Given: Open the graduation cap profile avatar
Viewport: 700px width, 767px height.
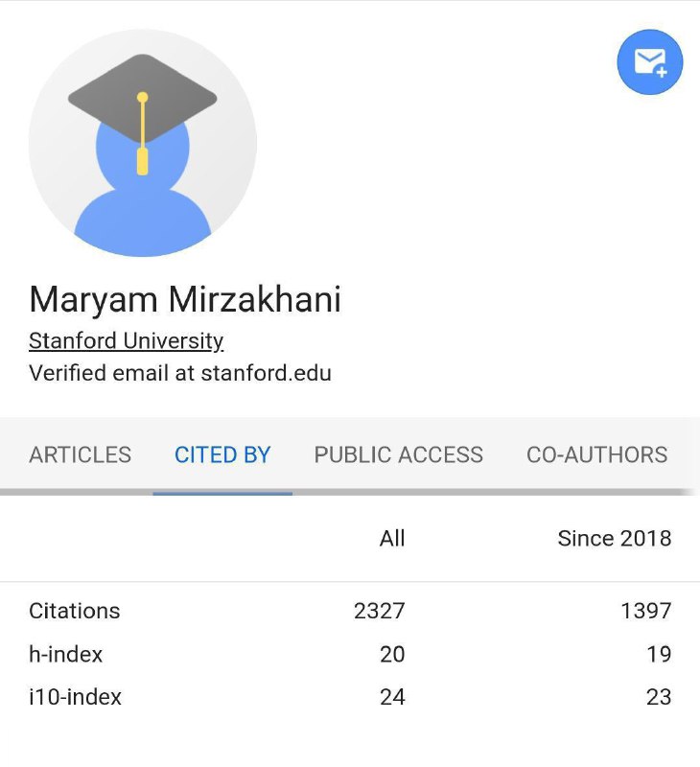Looking at the screenshot, I should [x=142, y=142].
